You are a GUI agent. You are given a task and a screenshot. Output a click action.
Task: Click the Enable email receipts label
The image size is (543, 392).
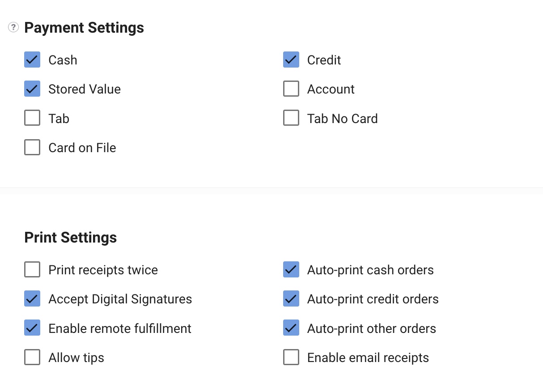(x=368, y=358)
